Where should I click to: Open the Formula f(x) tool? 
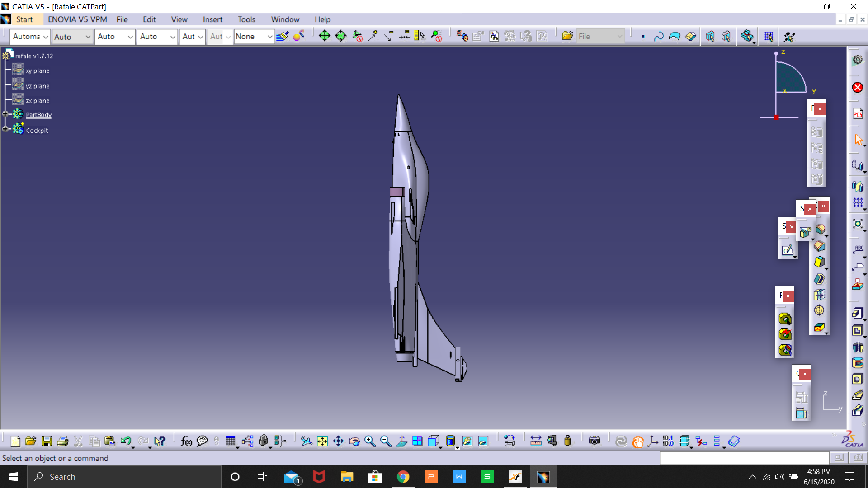(x=186, y=441)
